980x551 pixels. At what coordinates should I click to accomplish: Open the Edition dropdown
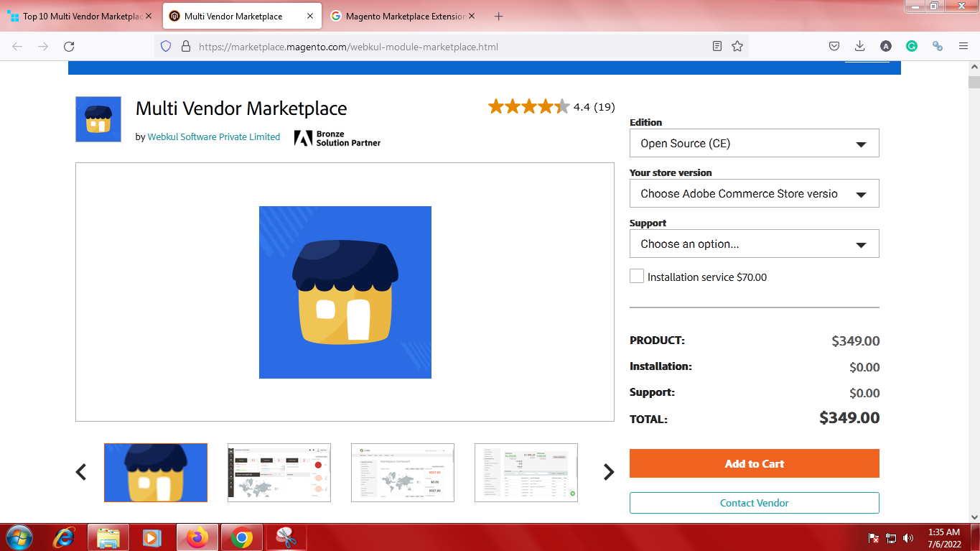click(755, 143)
